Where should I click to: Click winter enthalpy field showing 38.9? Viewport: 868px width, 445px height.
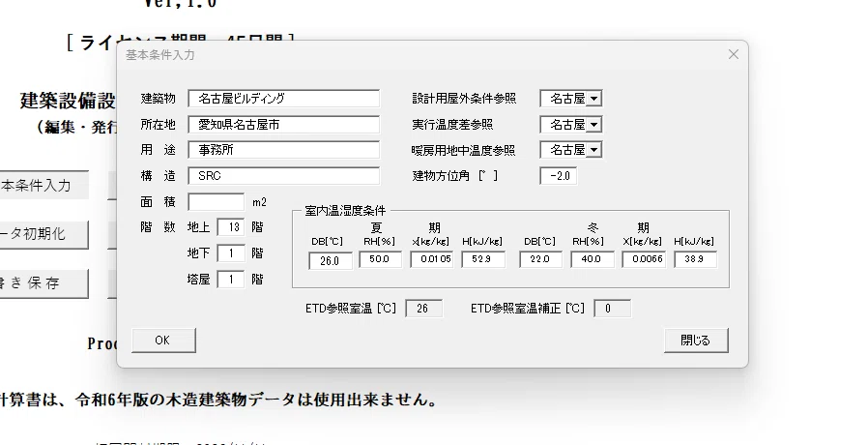click(x=695, y=259)
